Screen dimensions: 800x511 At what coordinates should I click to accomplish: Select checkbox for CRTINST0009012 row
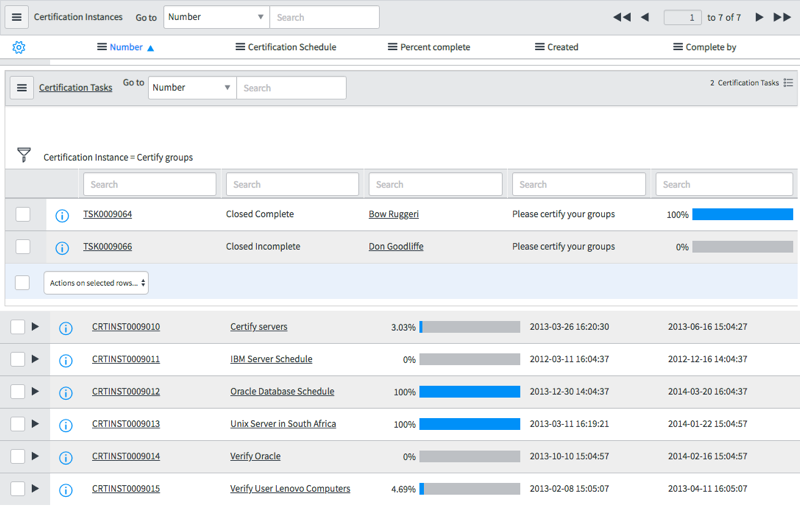pyautogui.click(x=17, y=391)
